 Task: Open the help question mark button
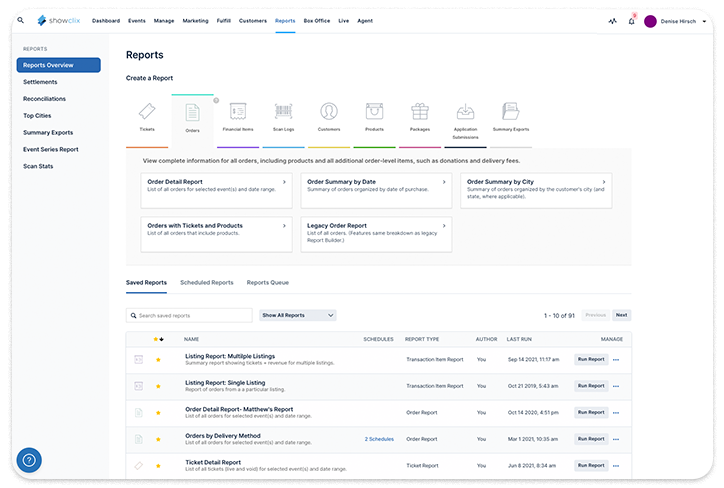pos(29,460)
